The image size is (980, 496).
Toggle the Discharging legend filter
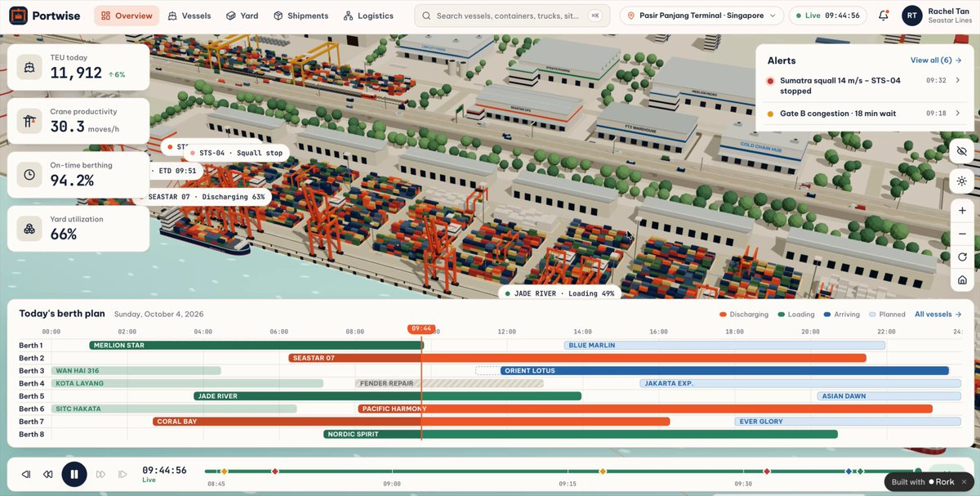click(x=744, y=315)
